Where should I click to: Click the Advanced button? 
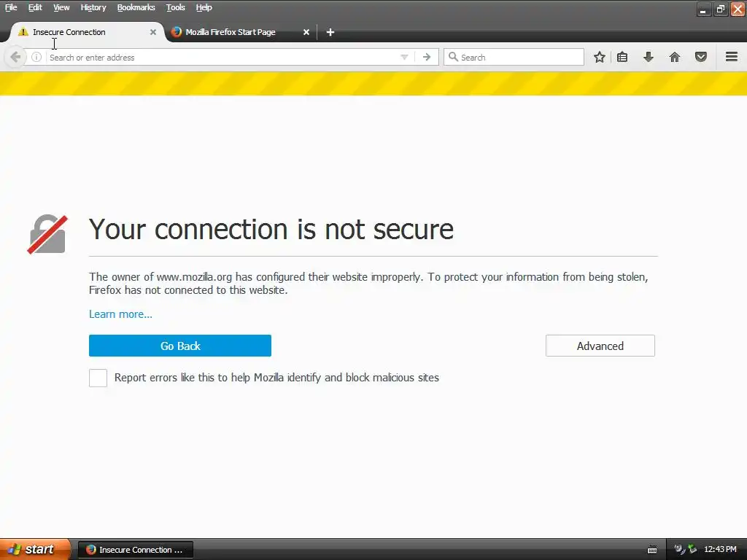point(600,346)
